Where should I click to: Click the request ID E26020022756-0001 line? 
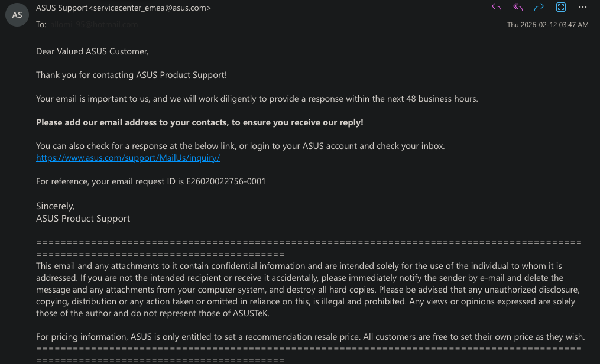[151, 181]
